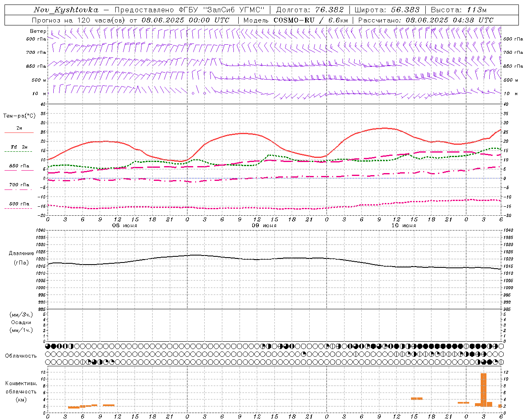
Task: Click the (км) unit under convective cloudiness
Action: pos(21,399)
